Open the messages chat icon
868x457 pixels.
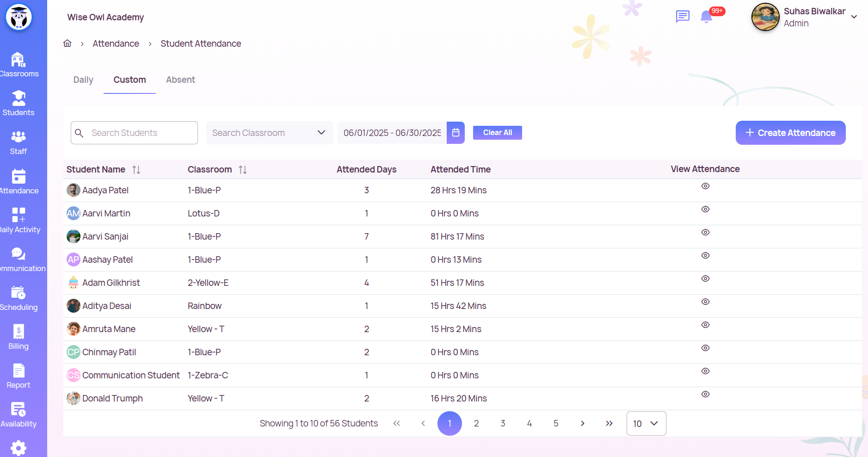click(x=683, y=17)
